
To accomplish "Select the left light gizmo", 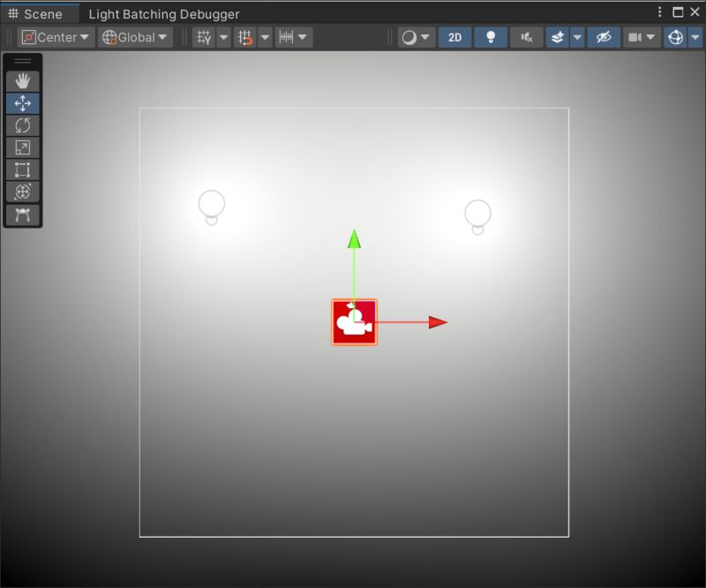I will pos(212,207).
